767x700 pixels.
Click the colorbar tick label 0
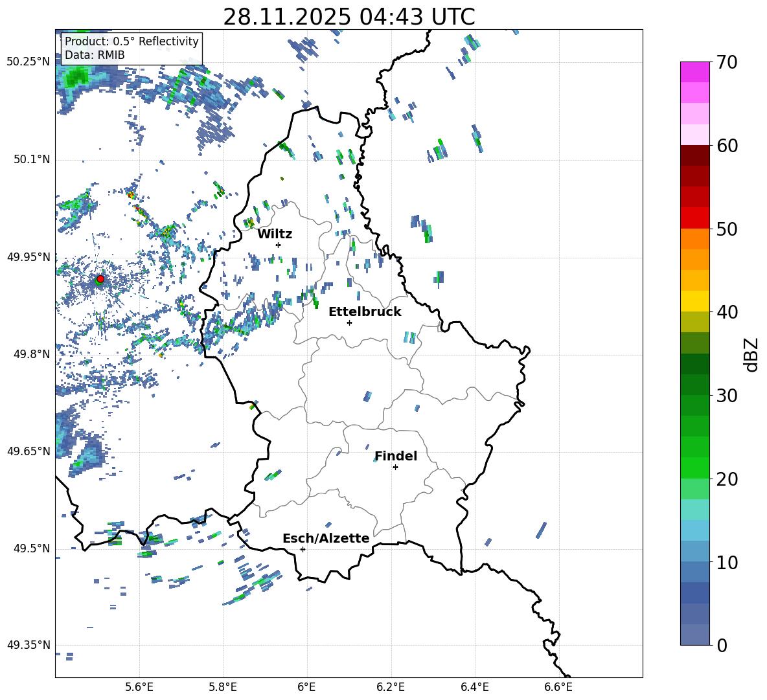pyautogui.click(x=722, y=646)
